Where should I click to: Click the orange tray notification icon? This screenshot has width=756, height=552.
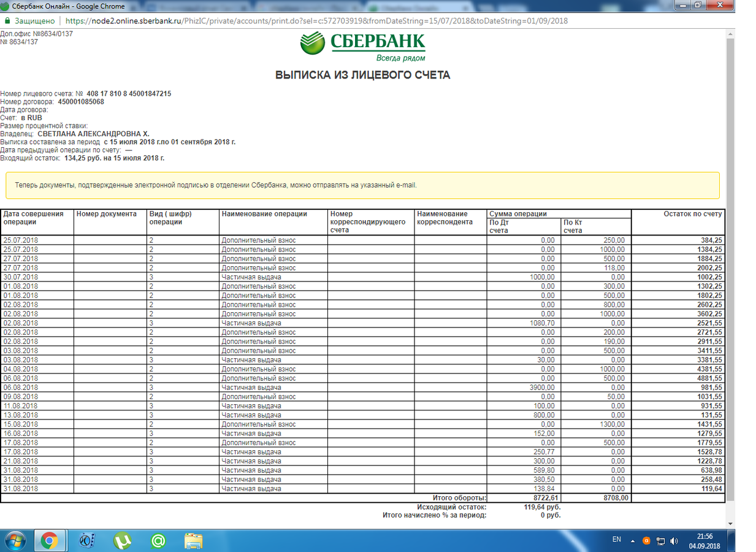coord(646,540)
